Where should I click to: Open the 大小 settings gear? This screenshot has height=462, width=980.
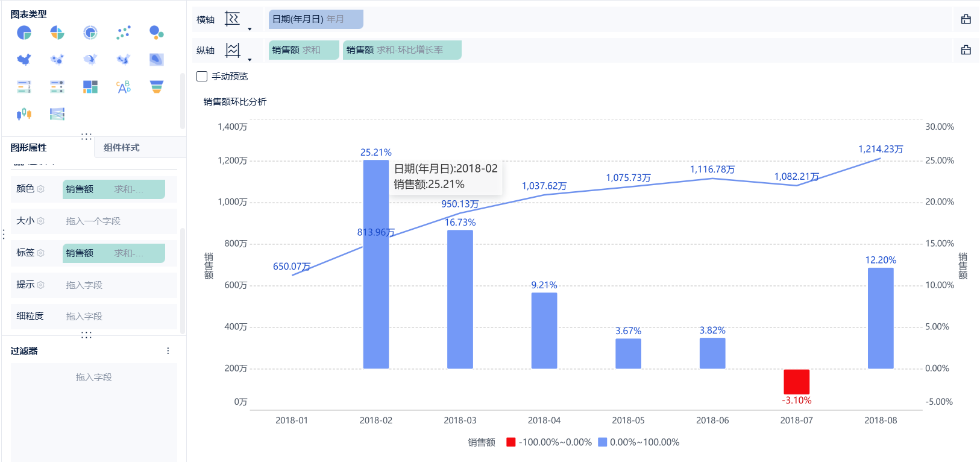40,221
